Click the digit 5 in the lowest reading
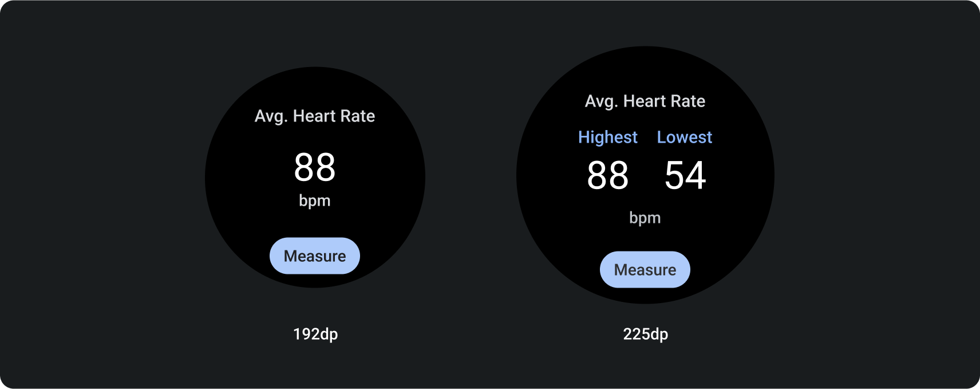 (x=675, y=175)
